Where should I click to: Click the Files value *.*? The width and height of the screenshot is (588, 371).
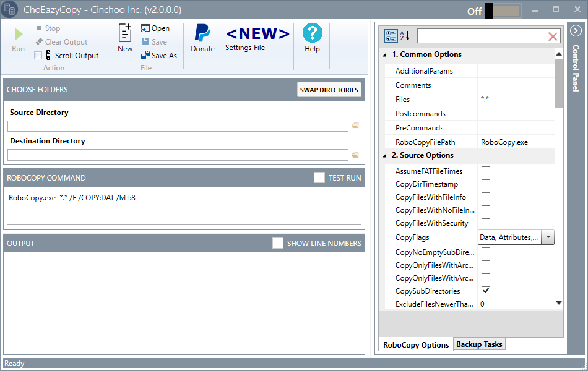pos(485,100)
